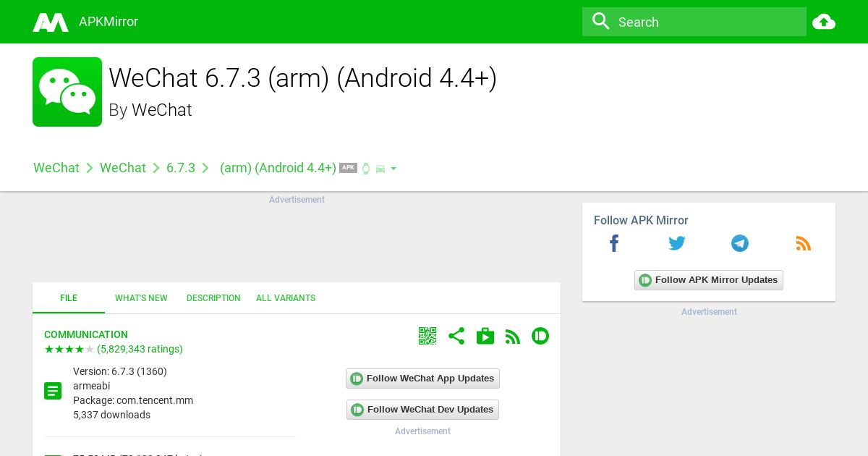Viewport: 868px width, 456px height.
Task: Click the Wear OS watch icon
Action: (366, 169)
